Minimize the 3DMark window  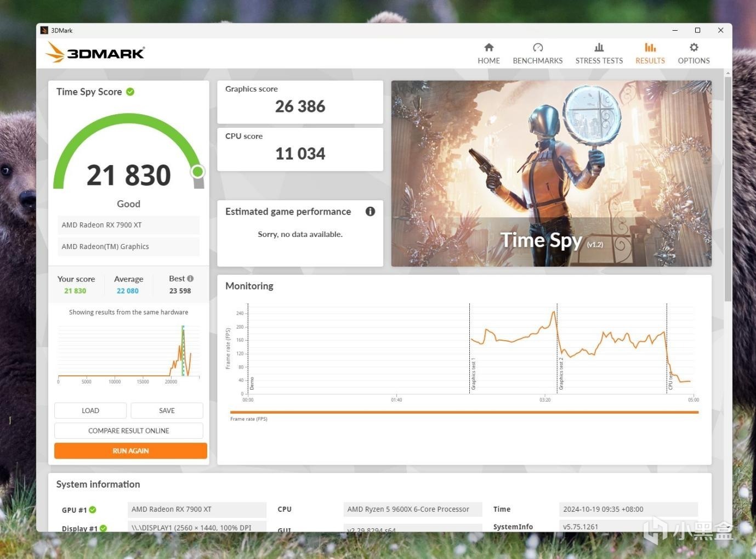tap(675, 30)
